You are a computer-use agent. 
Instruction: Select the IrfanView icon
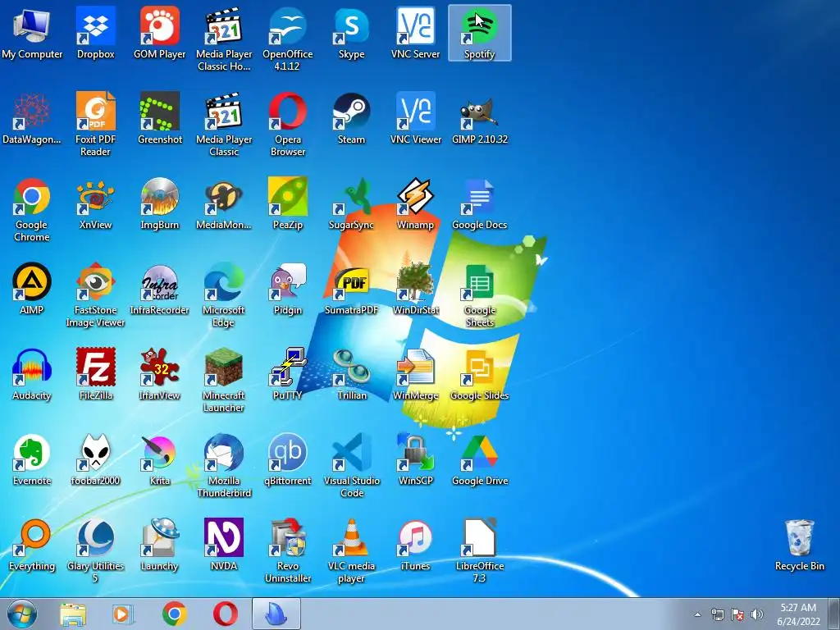[x=160, y=374]
